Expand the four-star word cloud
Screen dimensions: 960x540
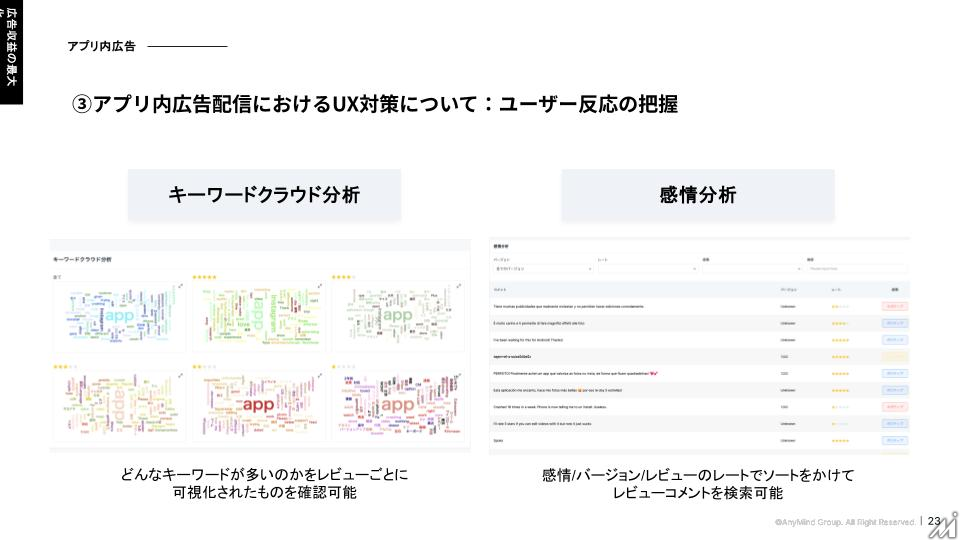click(x=459, y=286)
